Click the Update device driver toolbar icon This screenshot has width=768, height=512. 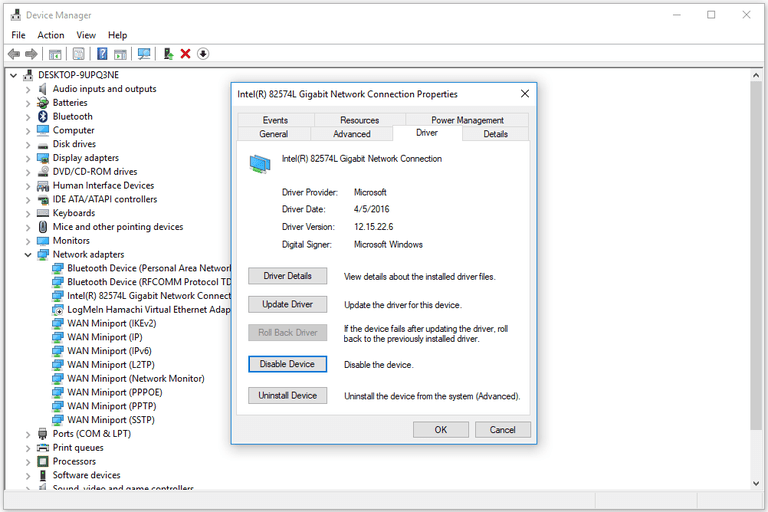click(168, 54)
